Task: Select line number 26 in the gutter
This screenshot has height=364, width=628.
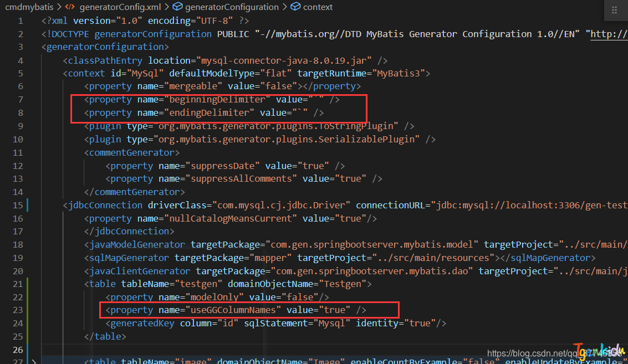Action: 18,350
